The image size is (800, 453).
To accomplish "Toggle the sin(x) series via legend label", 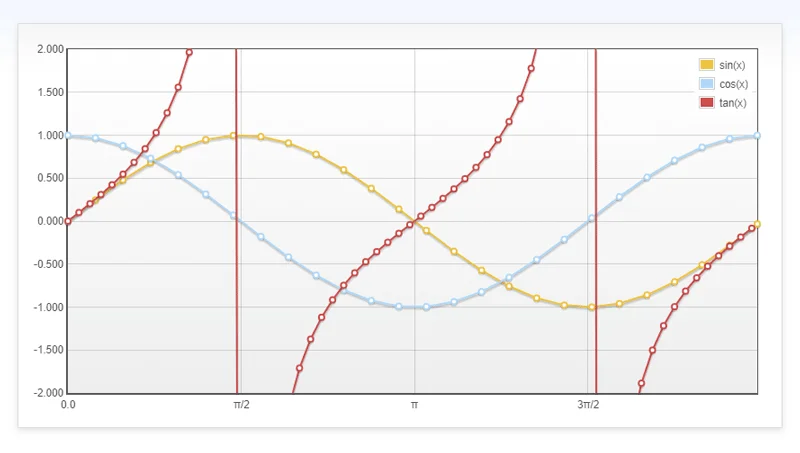I will tap(732, 65).
